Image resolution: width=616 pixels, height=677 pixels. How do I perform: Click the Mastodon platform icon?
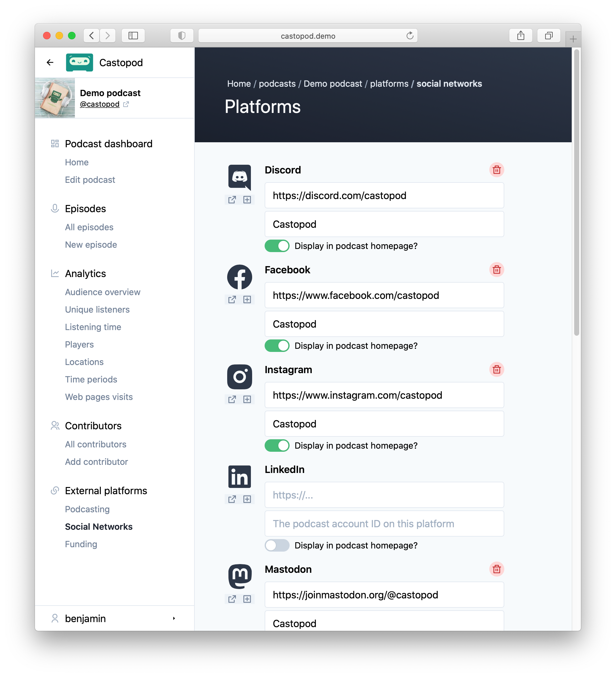click(240, 577)
